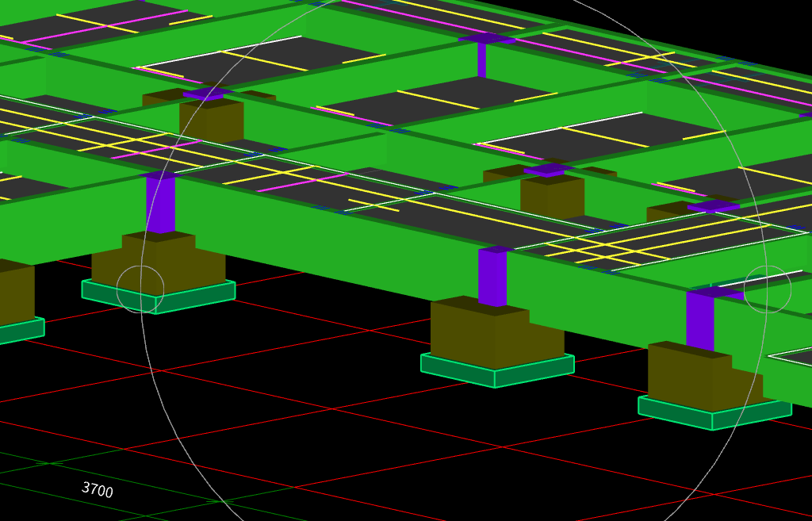Select the teal footing pad under the left orbit handle
The image size is (812, 521).
[x=159, y=297]
